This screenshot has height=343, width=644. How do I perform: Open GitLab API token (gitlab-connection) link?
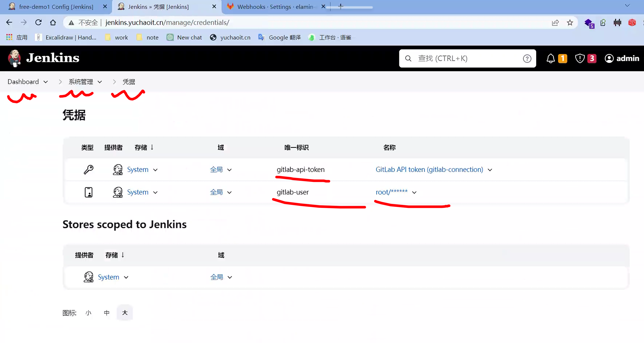[x=429, y=169]
